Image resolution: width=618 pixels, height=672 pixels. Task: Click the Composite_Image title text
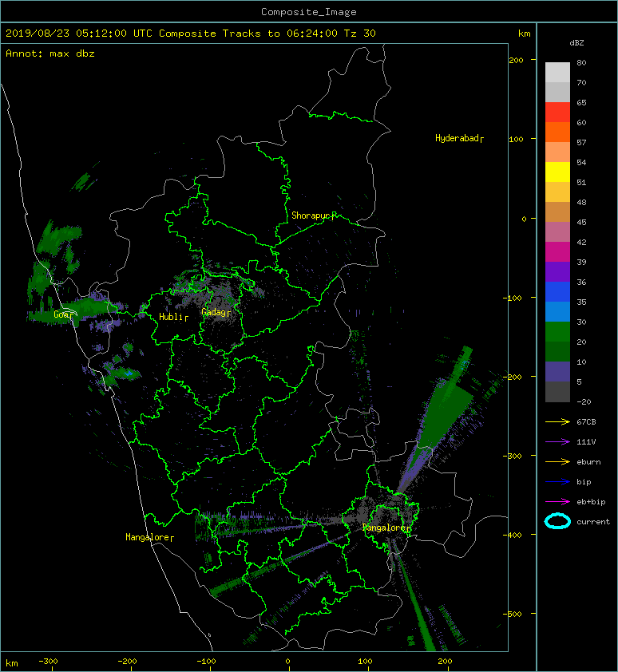click(x=309, y=12)
